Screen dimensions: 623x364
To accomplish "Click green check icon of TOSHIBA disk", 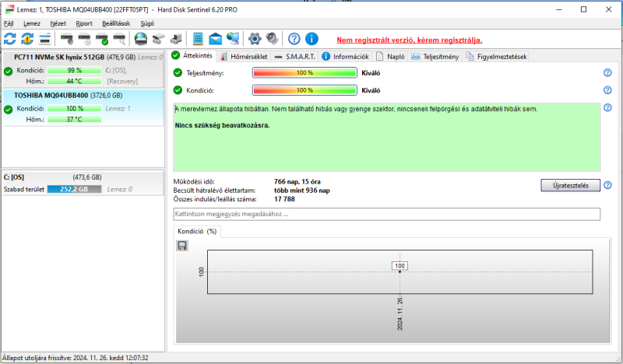I will click(8, 110).
